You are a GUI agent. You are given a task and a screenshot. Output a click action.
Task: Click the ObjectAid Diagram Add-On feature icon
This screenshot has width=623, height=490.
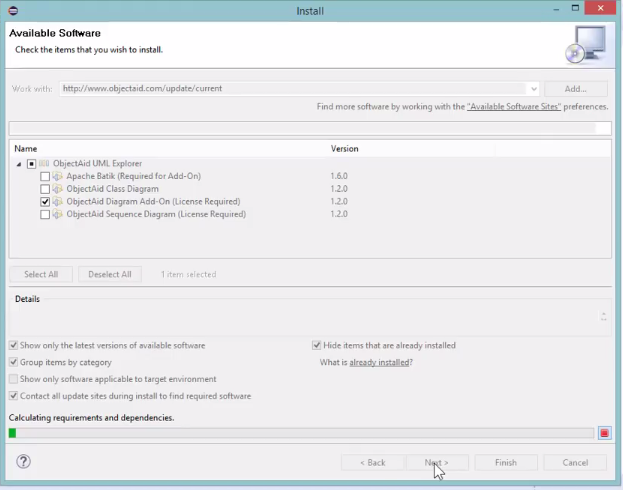(58, 201)
